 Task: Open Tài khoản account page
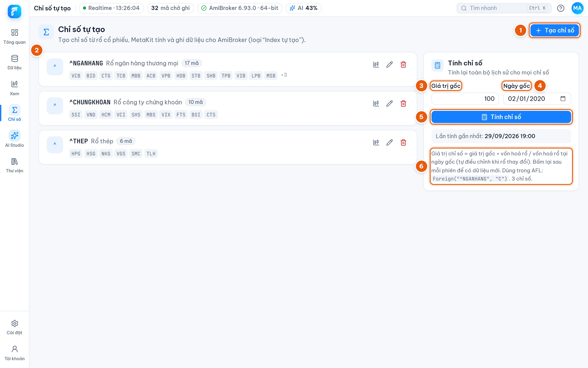point(14,353)
